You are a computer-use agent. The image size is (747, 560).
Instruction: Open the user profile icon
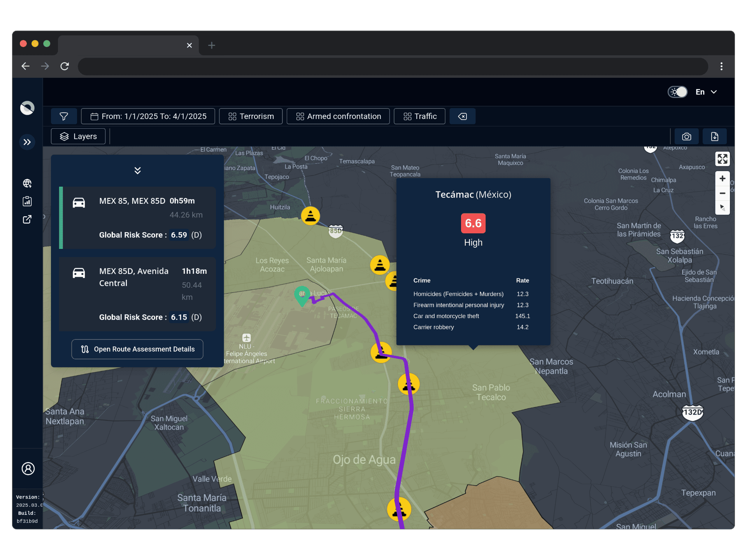pyautogui.click(x=28, y=469)
